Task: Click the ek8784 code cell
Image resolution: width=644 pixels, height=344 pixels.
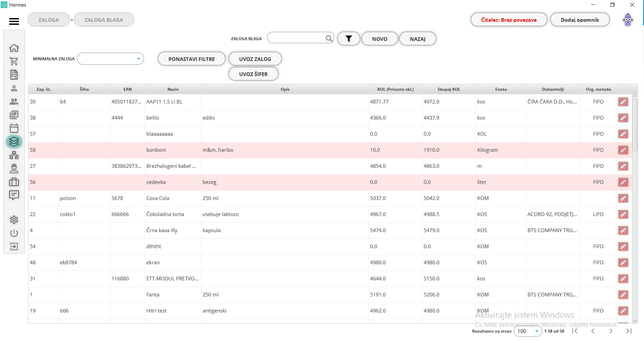Action: pyautogui.click(x=84, y=263)
